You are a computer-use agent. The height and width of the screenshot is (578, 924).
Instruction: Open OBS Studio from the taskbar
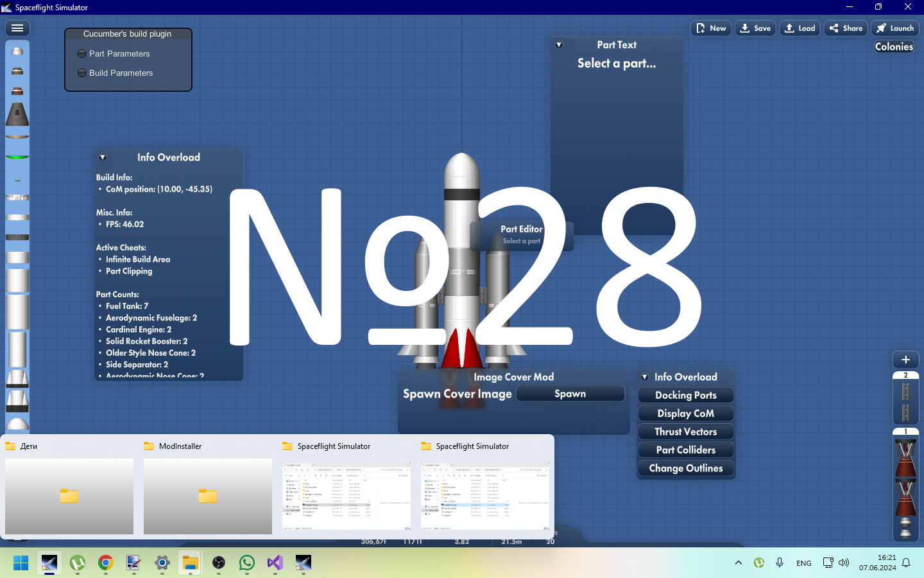(219, 563)
